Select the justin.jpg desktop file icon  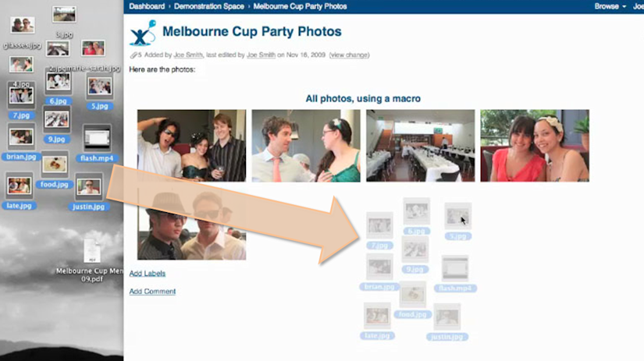89,187
